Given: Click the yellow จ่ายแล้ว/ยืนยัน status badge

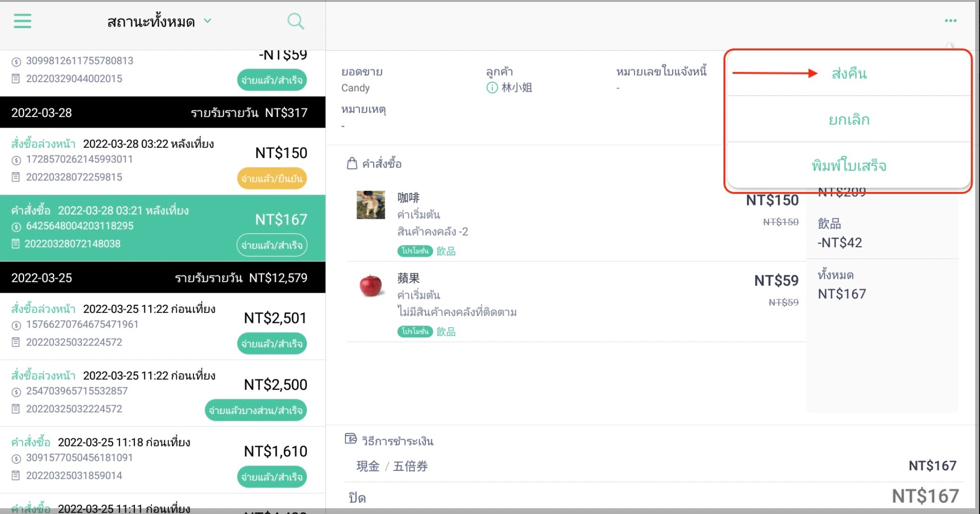Looking at the screenshot, I should tap(272, 179).
